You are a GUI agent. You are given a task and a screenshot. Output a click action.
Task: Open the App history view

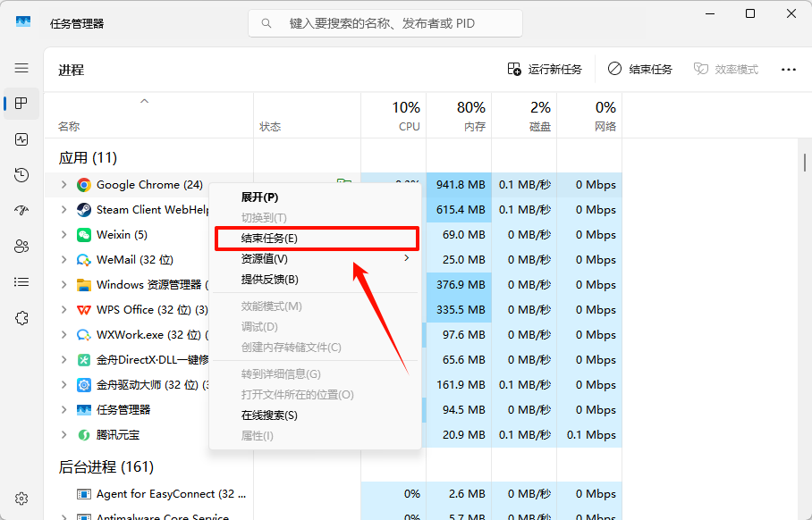coord(20,174)
